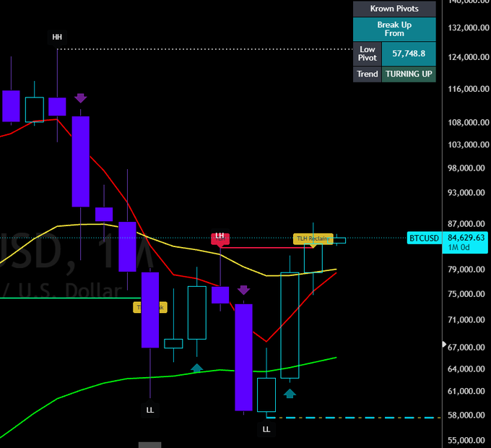Click the 87,000.00 price axis label
This screenshot has width=491, height=448.
point(466,224)
